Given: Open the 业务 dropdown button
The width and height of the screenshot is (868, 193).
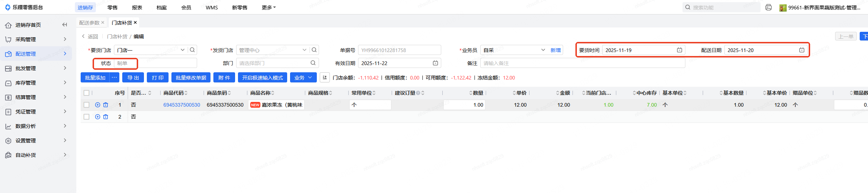Looking at the screenshot, I should click(303, 77).
